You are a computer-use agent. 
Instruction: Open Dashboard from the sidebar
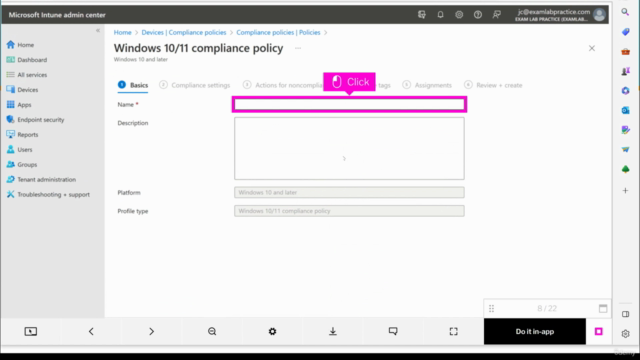click(27, 60)
